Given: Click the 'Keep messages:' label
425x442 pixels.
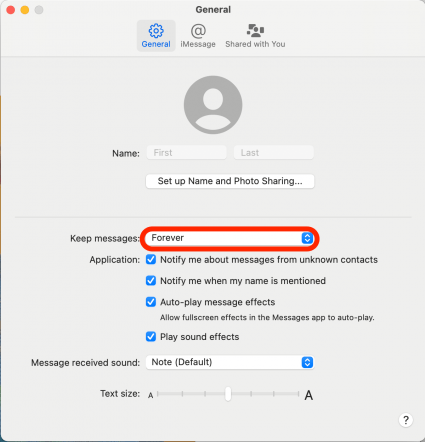Looking at the screenshot, I should point(105,239).
